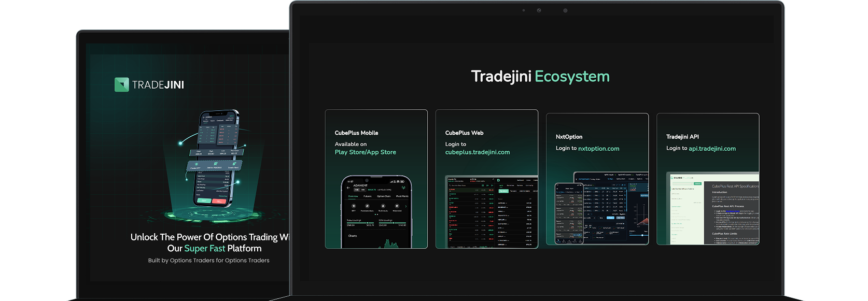Select the Tradejini API card title
This screenshot has width=868, height=301.
coord(682,137)
